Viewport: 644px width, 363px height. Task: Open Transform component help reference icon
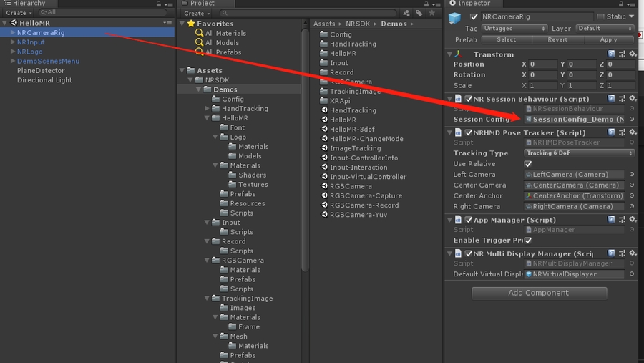[611, 54]
